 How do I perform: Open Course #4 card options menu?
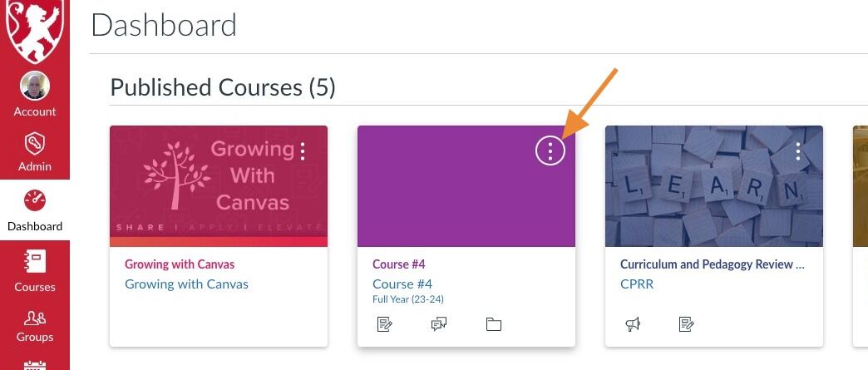(550, 150)
